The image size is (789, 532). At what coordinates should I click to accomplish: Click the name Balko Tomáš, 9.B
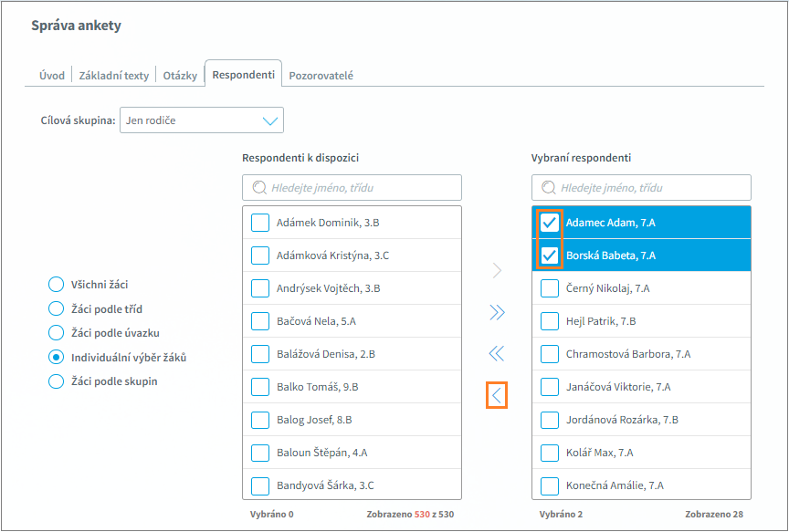318,387
